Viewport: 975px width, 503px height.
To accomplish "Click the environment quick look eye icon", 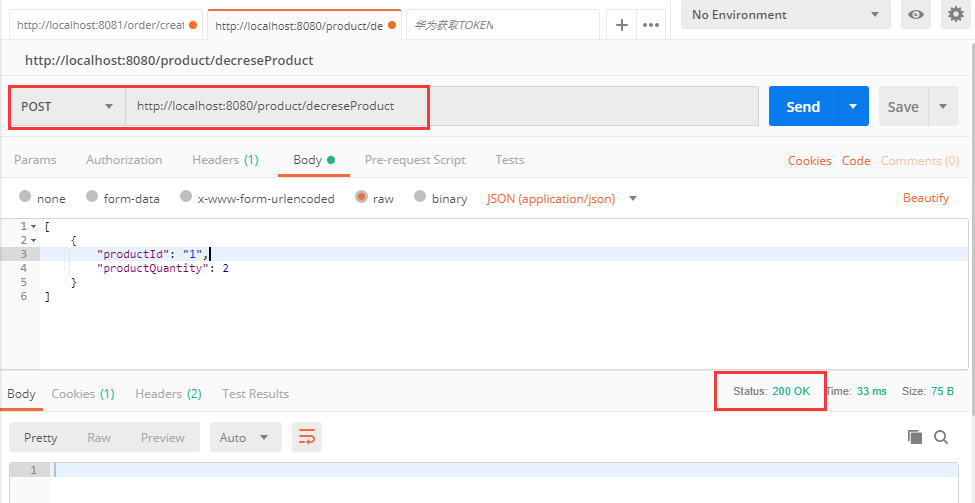I will tap(915, 14).
